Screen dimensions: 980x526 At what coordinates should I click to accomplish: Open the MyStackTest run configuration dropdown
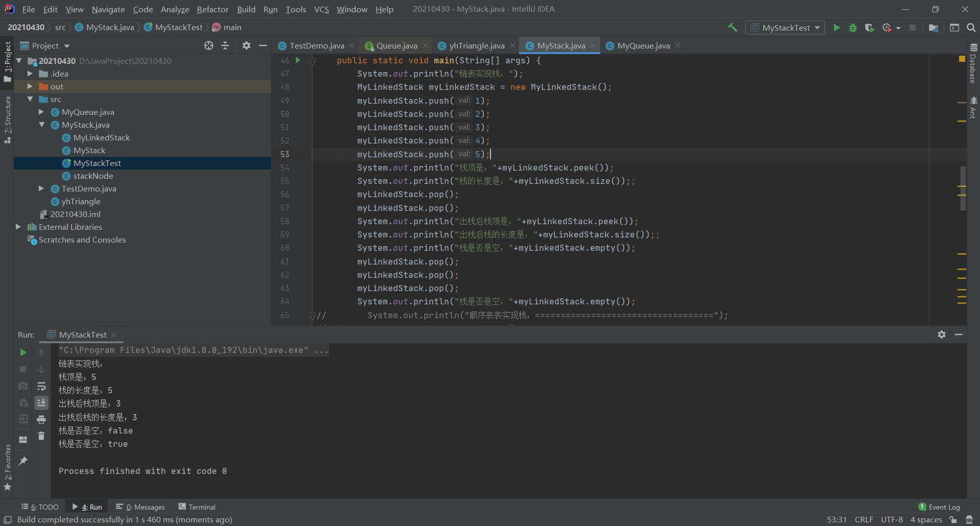786,28
